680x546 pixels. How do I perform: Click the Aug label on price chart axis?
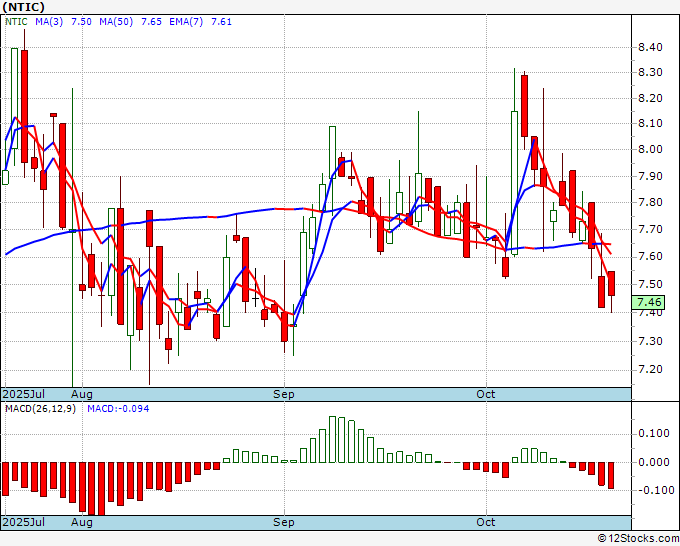point(82,394)
